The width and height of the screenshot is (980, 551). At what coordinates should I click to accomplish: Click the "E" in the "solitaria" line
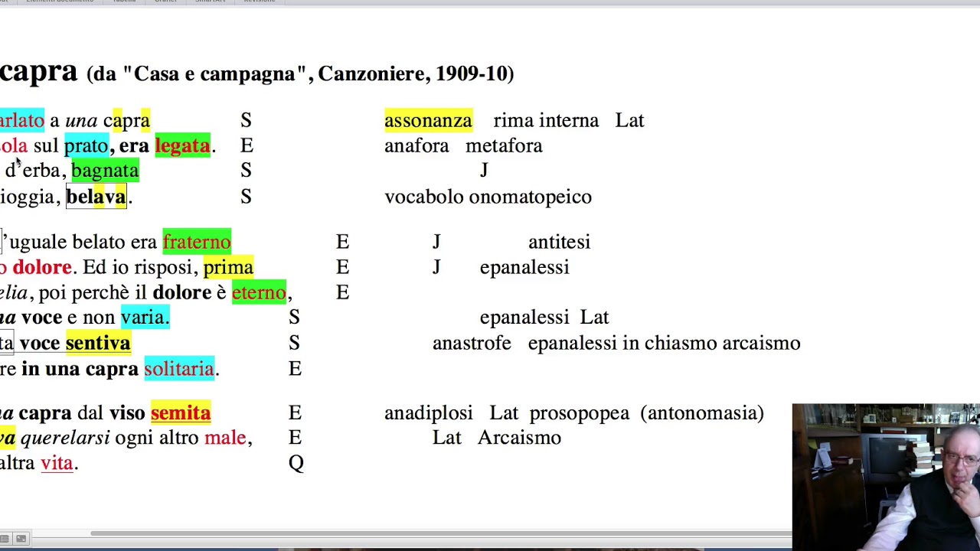(x=295, y=369)
